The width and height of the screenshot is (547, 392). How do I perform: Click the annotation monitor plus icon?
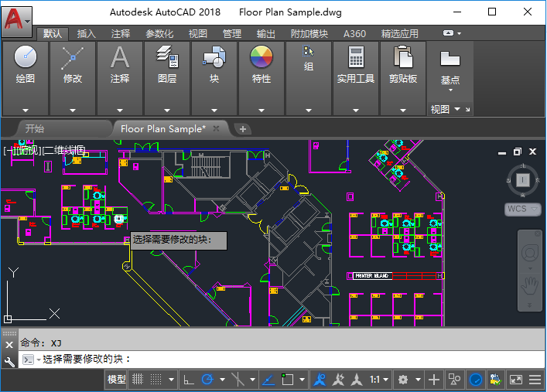point(433,380)
